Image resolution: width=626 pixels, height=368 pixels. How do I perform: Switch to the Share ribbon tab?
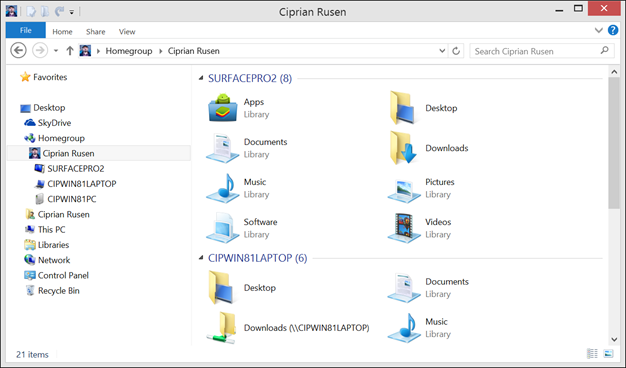click(95, 32)
